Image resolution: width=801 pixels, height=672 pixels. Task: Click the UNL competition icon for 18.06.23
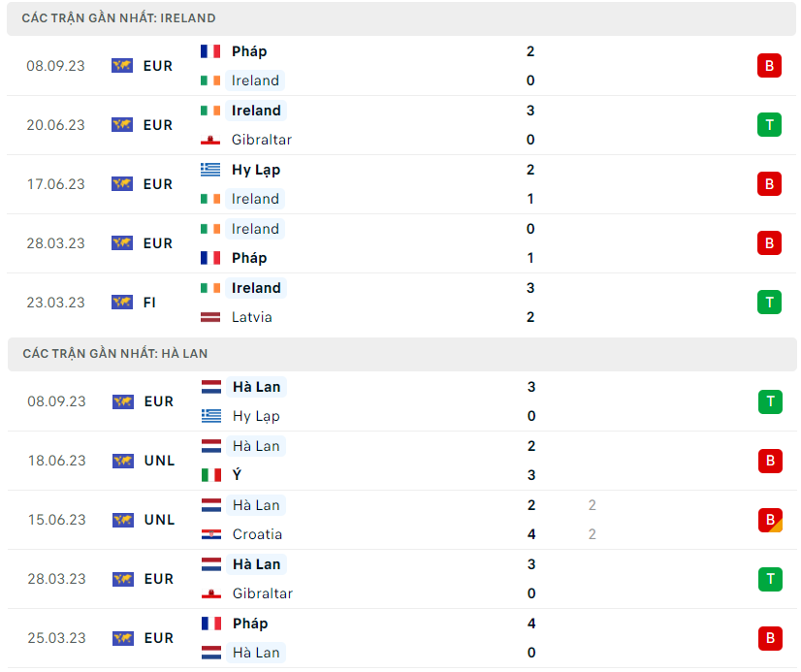coord(122,461)
